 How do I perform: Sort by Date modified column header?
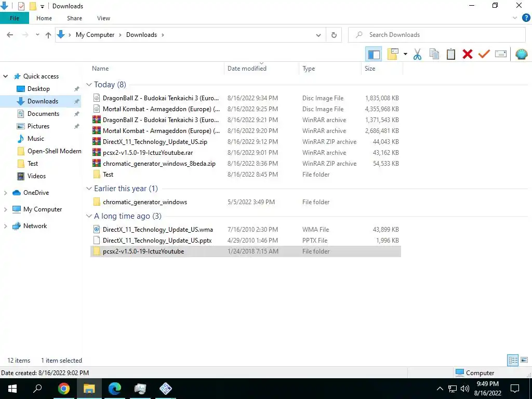tap(261, 68)
